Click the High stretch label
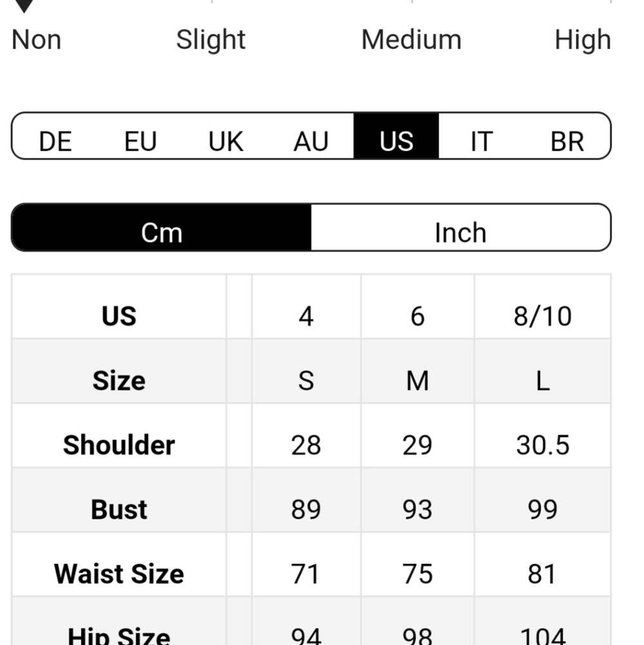The image size is (644, 645). [x=582, y=40]
